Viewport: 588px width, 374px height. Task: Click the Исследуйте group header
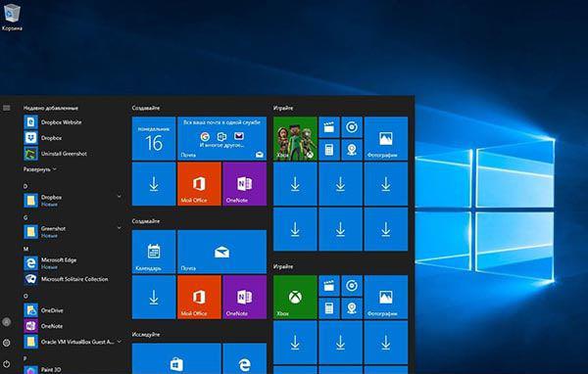146,334
